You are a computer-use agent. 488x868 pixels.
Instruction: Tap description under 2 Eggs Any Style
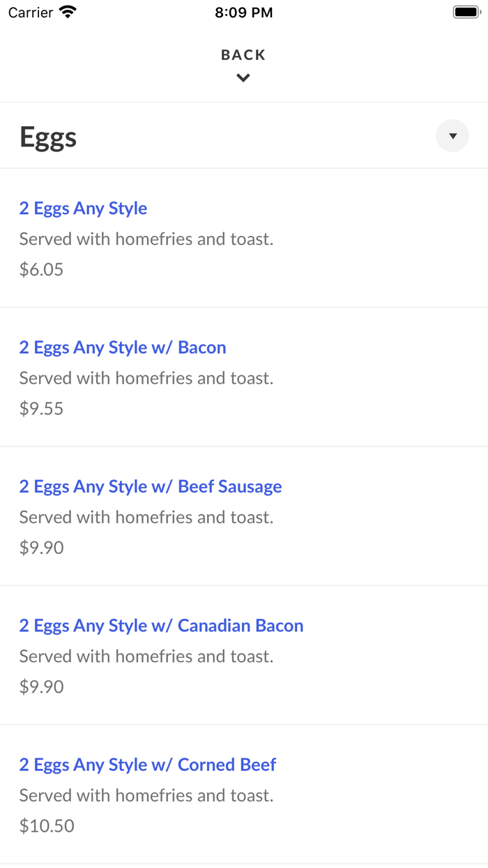click(146, 239)
